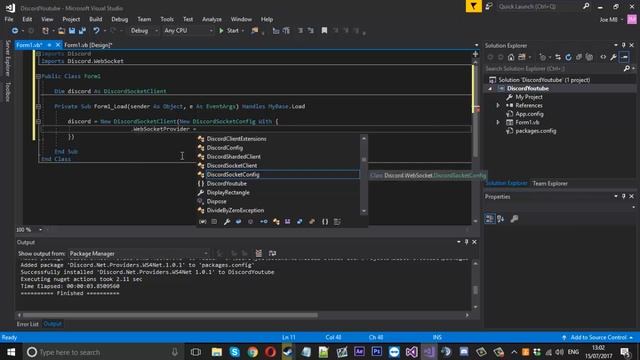Click the Alphabetical sort icon in Properties
Viewport: 640px width, 360px height.
500,219
